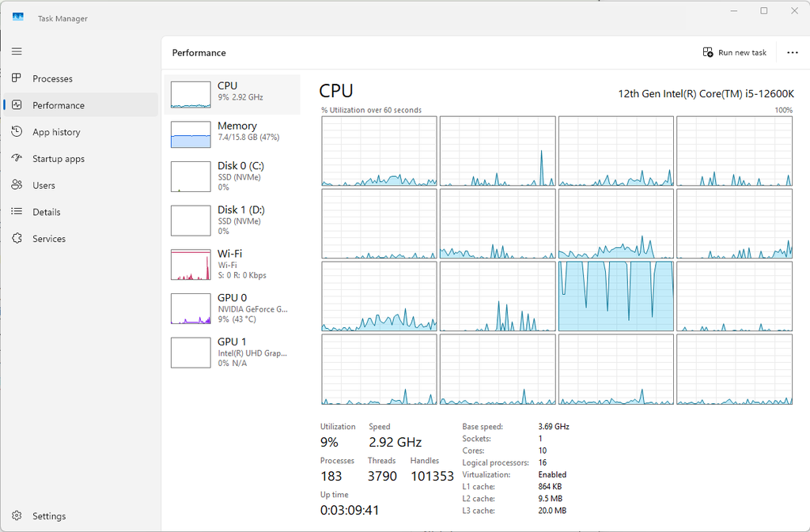Click the 20.0 MB L3 cache value
This screenshot has width=810, height=532.
[x=552, y=511]
